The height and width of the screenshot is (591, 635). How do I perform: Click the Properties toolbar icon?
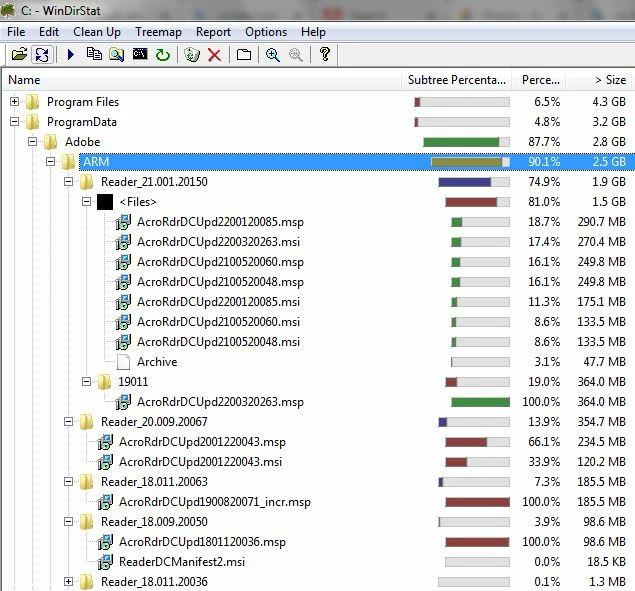point(244,54)
